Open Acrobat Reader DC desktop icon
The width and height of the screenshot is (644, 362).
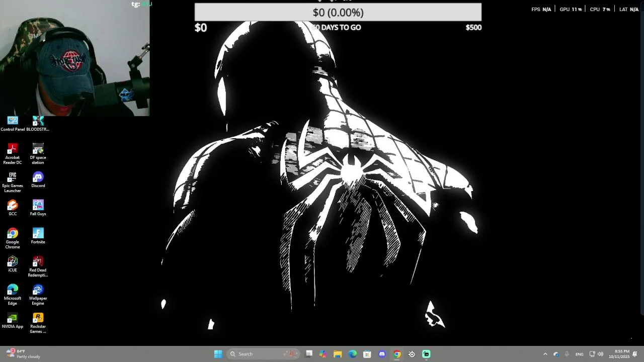point(13,154)
